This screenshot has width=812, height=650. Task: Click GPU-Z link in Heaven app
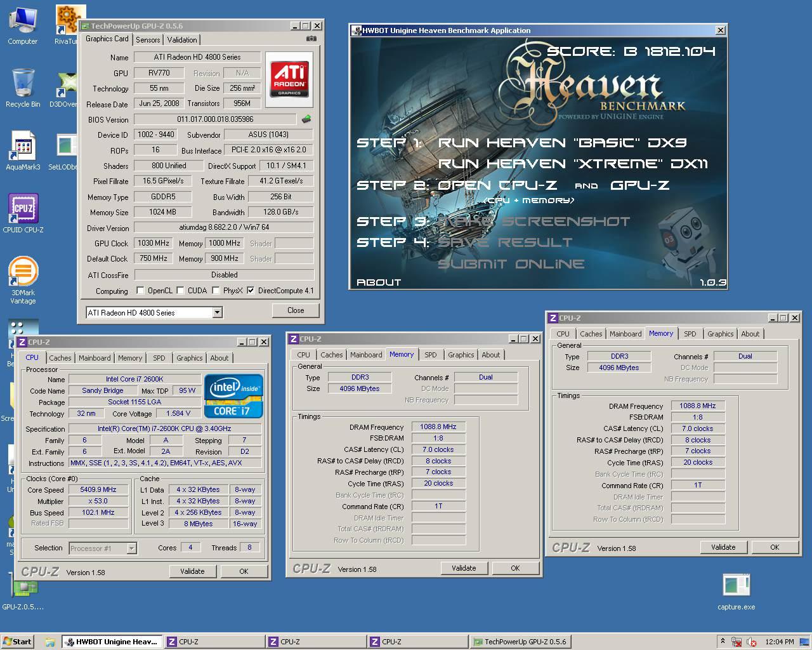coord(639,185)
